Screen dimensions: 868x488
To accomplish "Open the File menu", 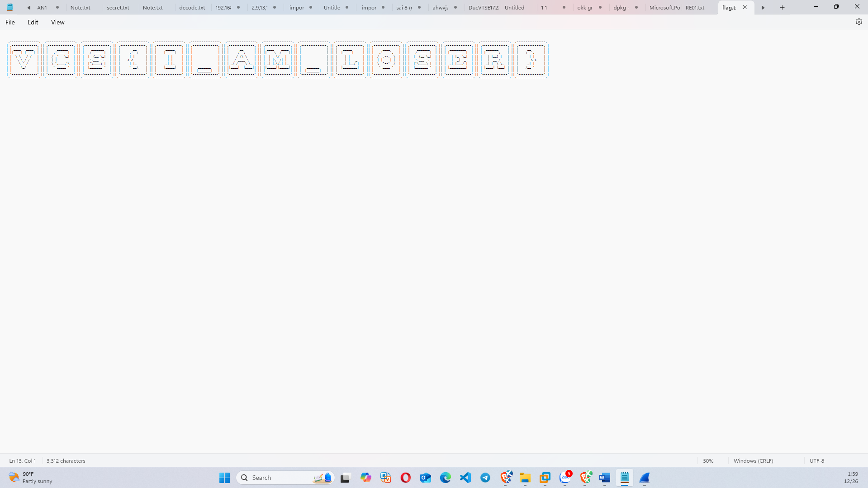I will click(x=9, y=22).
